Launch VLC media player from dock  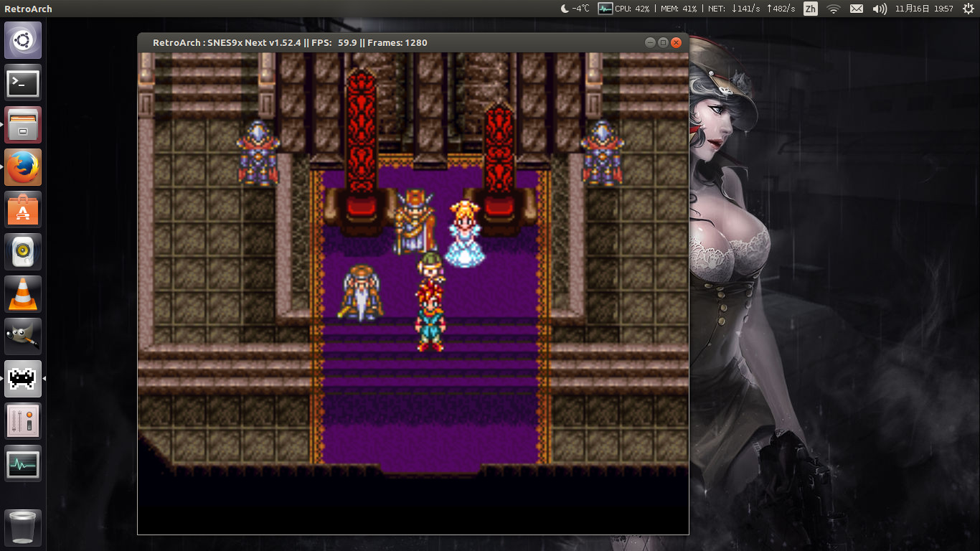tap(23, 294)
